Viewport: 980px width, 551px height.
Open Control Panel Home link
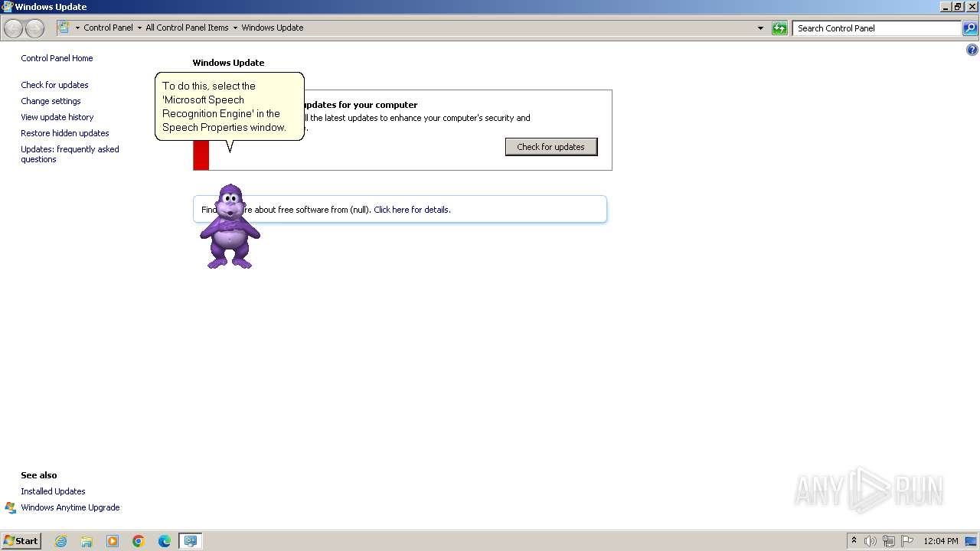57,58
